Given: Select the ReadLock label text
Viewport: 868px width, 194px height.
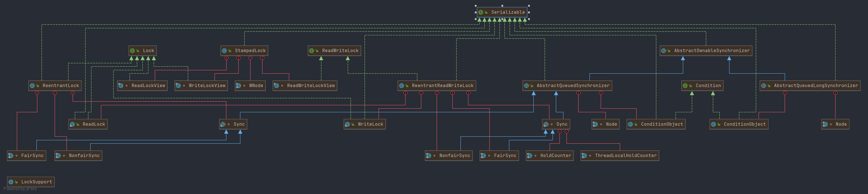Looking at the screenshot, I should coord(94,124).
